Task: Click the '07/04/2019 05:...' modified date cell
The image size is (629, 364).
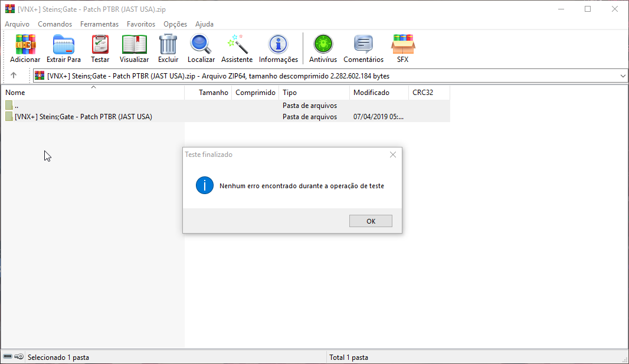Action: click(x=378, y=117)
